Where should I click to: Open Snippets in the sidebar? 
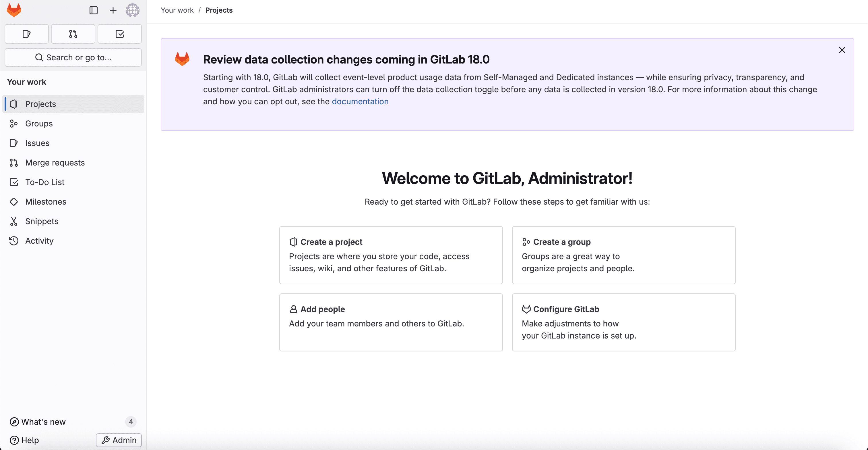pos(73,221)
